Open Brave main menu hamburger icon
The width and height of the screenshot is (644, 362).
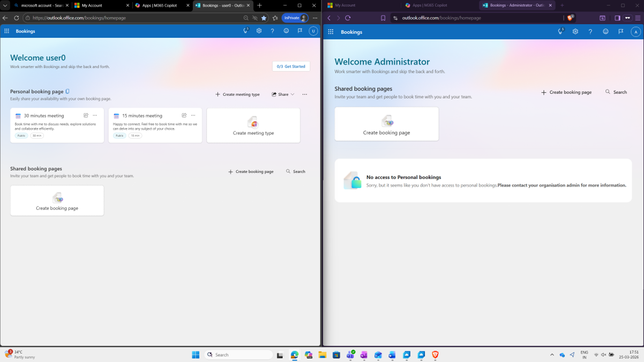(x=638, y=18)
